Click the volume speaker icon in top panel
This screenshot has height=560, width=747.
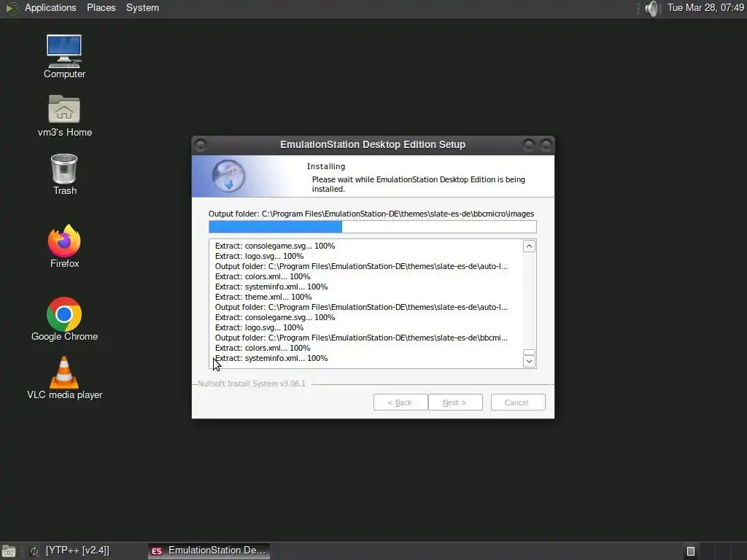[x=651, y=8]
